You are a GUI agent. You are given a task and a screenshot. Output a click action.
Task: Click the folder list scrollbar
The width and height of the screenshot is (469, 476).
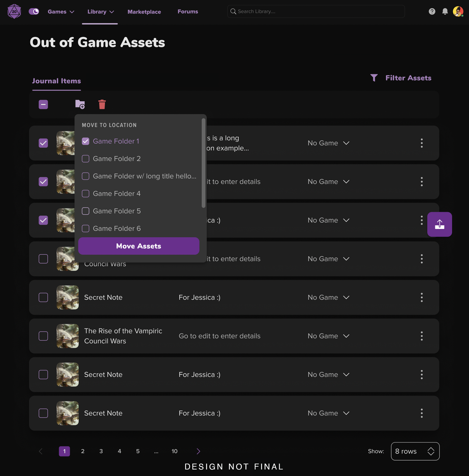pos(203,163)
